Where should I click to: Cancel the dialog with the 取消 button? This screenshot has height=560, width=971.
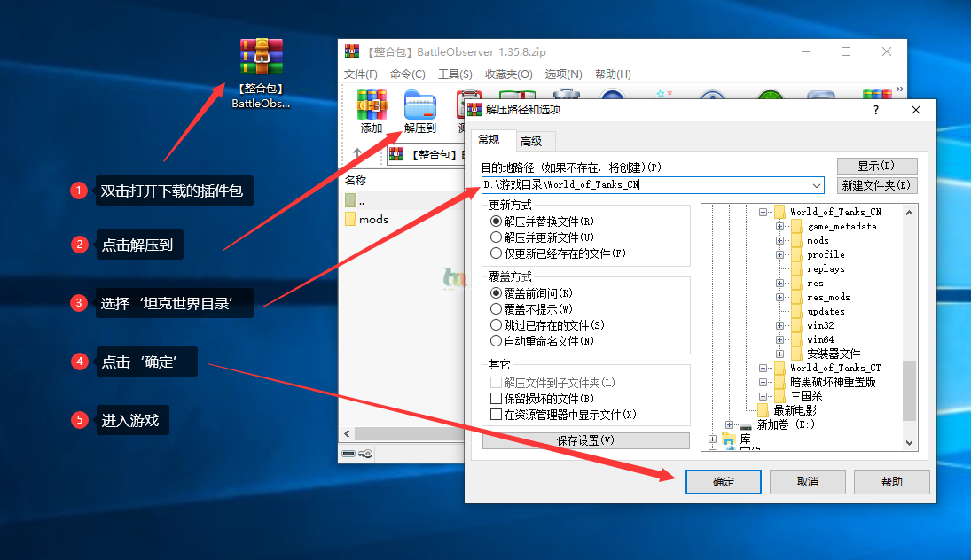[x=808, y=482]
